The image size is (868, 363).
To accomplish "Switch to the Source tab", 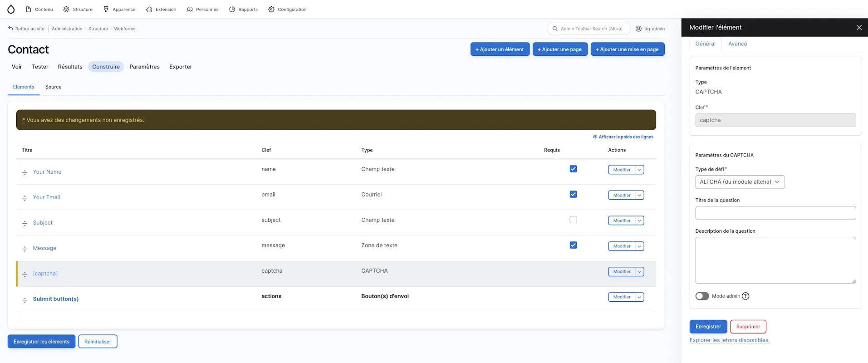I will (x=53, y=87).
